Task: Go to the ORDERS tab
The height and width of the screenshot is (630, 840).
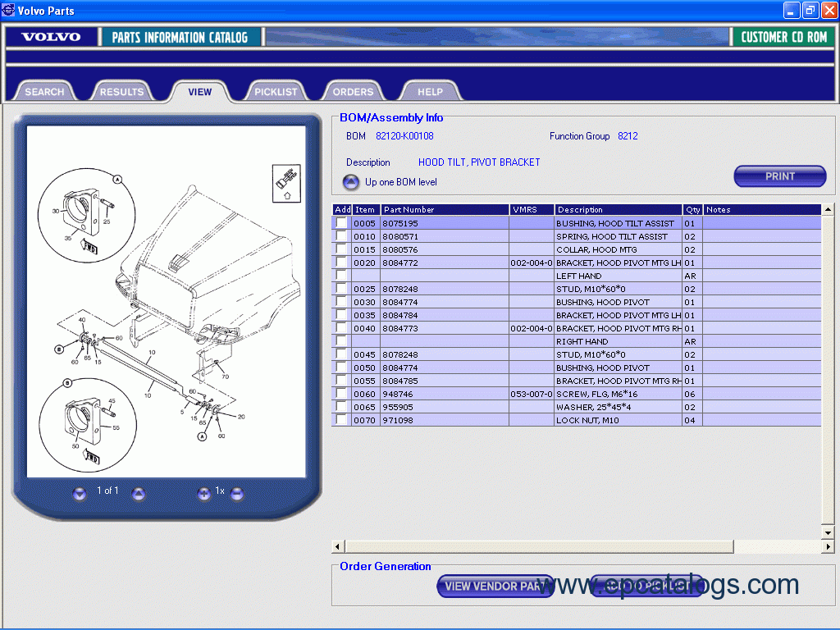Action: coord(353,92)
